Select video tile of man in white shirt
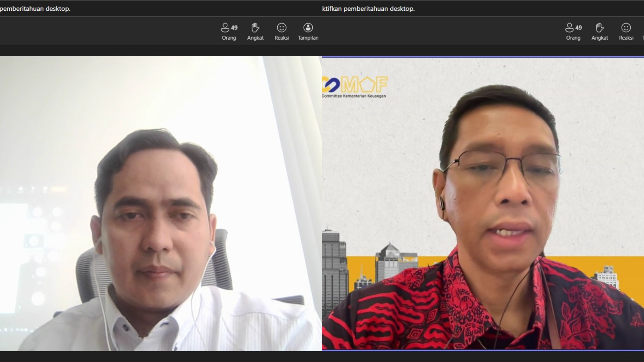Screen dimensions: 644x362 [161, 203]
